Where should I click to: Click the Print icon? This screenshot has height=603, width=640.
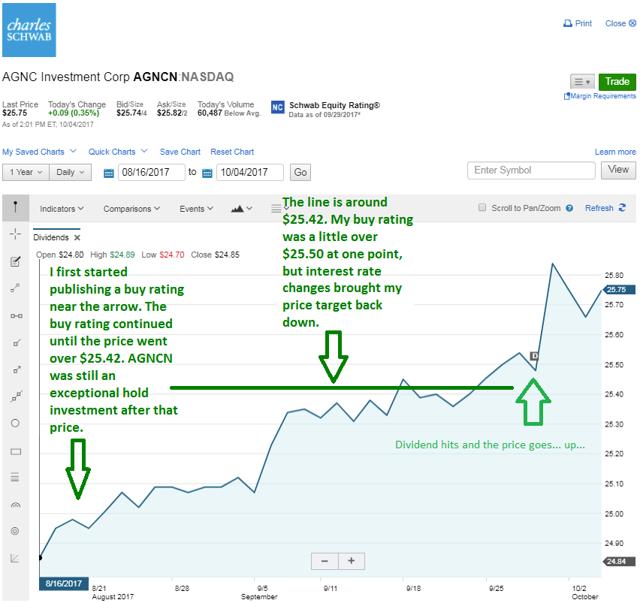coord(567,23)
